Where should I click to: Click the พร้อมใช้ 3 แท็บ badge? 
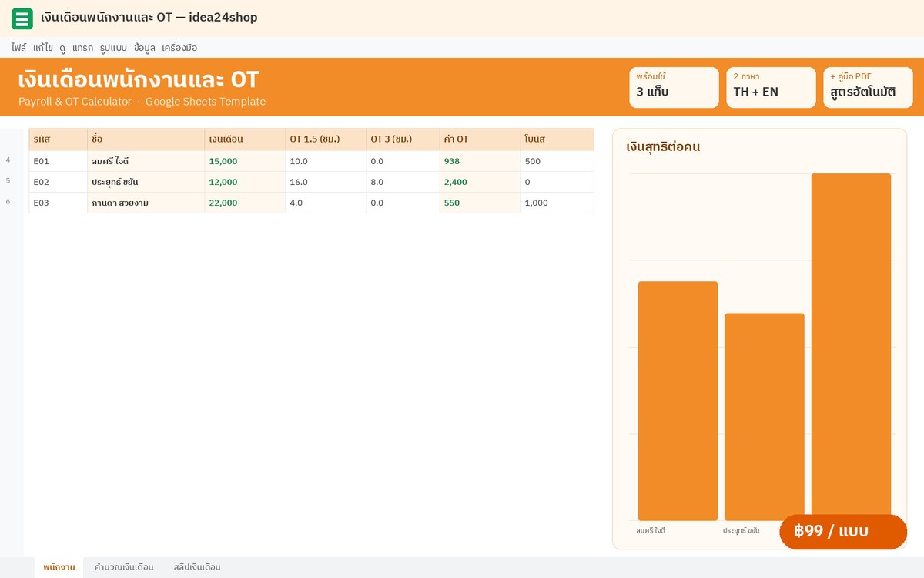tap(674, 87)
